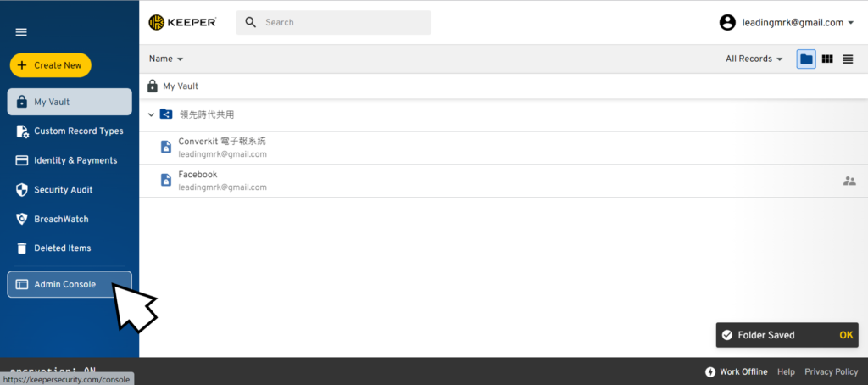Select My Vault in sidebar
The width and height of the screenshot is (868, 385).
pos(70,102)
